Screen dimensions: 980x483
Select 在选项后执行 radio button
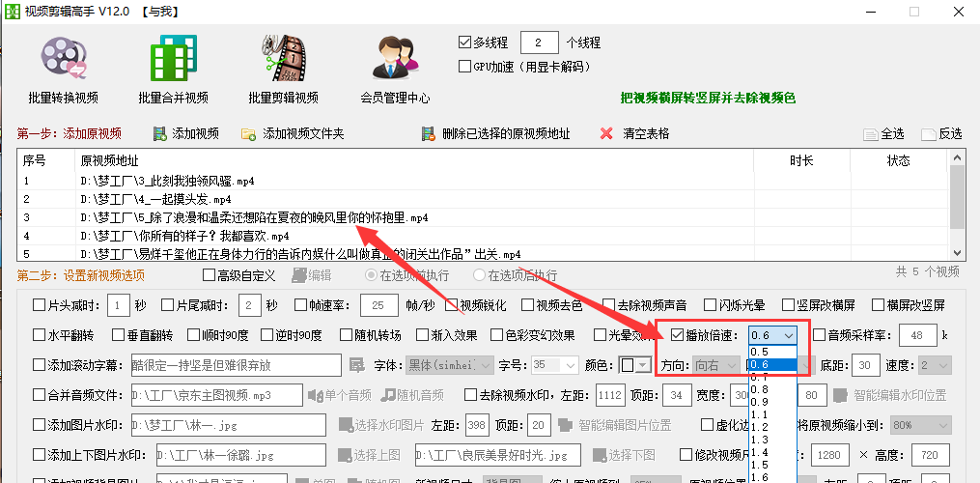[479, 275]
